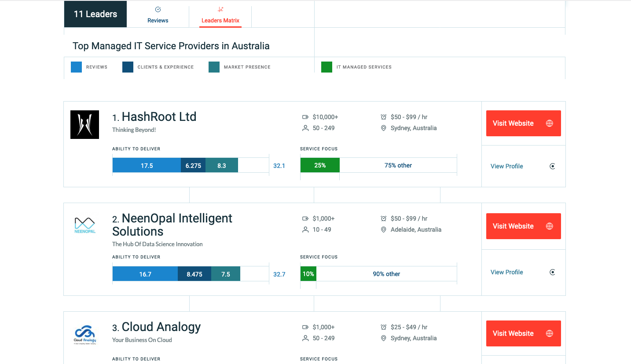Image resolution: width=631 pixels, height=364 pixels.
Task: Click the NeenOpal 90% other bar
Action: [386, 274]
